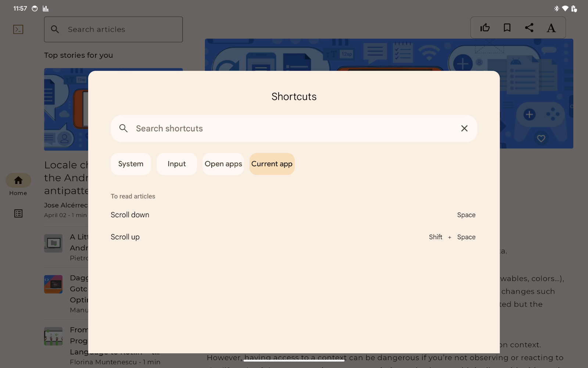Clap for the article using thumbs-up icon
The height and width of the screenshot is (368, 588).
tap(485, 27)
